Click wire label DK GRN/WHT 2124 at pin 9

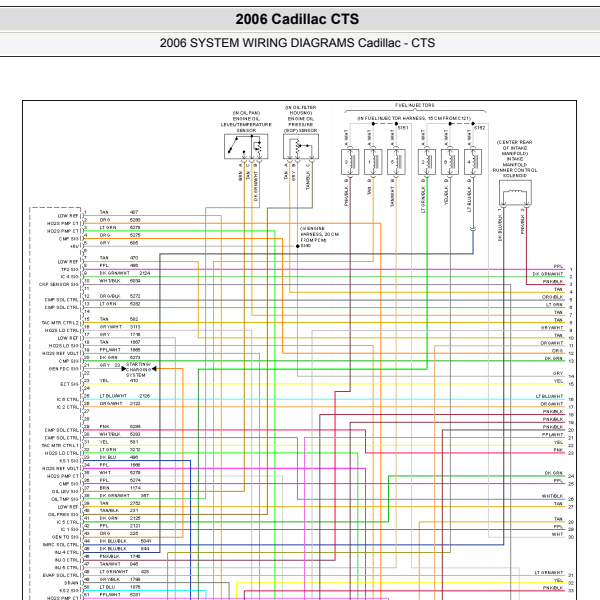click(x=125, y=273)
